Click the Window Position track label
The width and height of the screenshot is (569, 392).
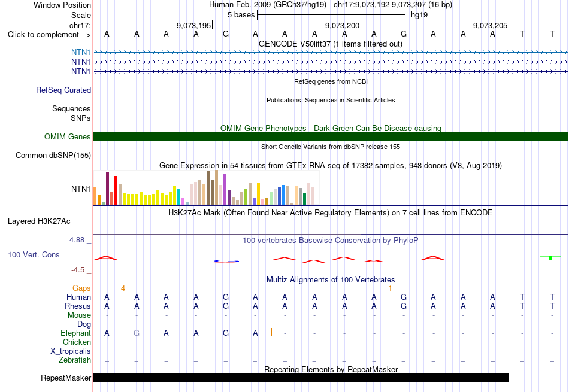tap(62, 5)
